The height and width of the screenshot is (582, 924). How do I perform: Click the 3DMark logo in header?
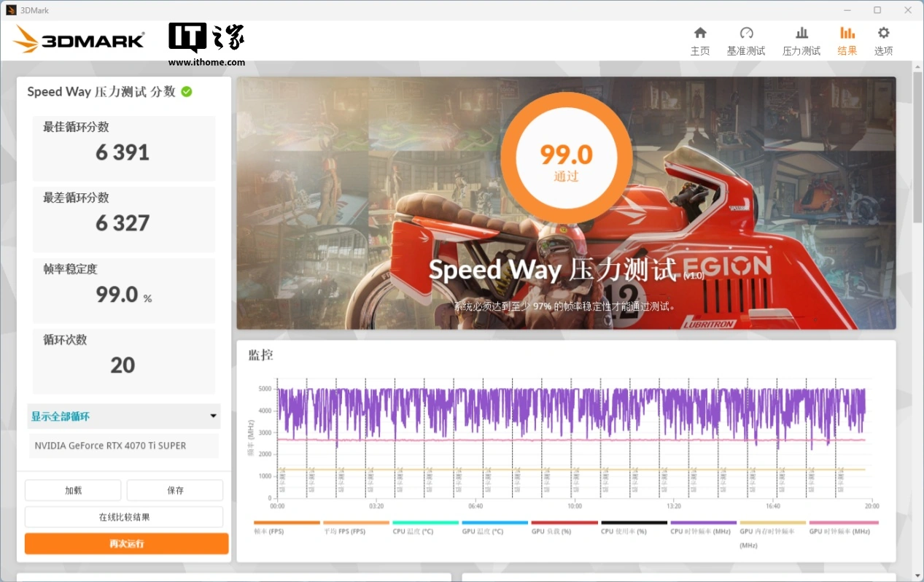click(x=79, y=40)
